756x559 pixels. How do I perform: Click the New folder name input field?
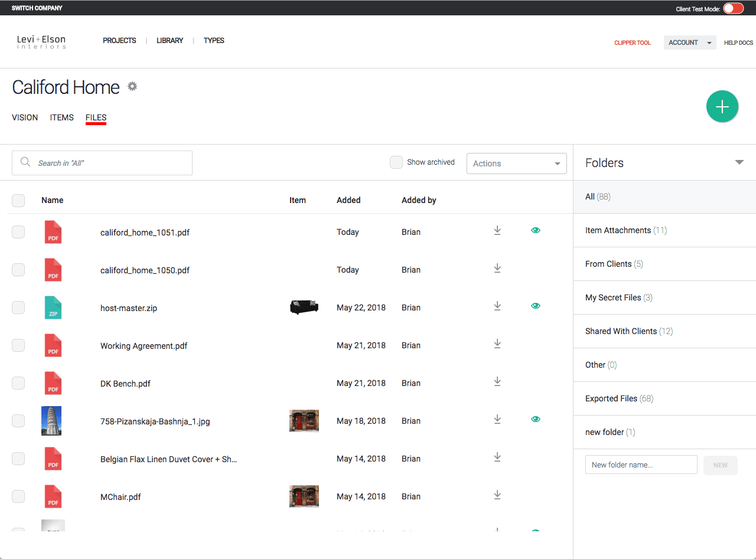click(641, 465)
